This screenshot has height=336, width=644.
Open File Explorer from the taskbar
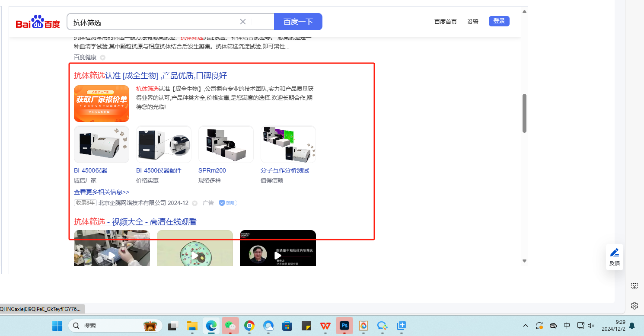tap(192, 326)
